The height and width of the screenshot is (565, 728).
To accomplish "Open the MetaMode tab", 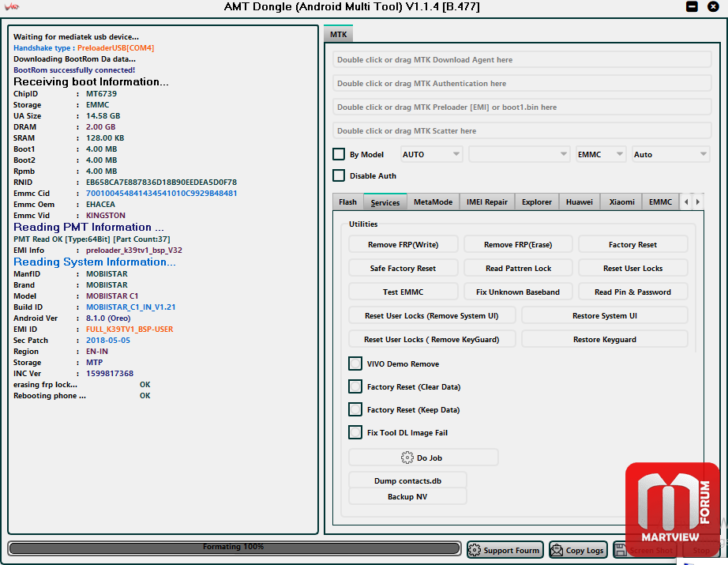I will [433, 202].
